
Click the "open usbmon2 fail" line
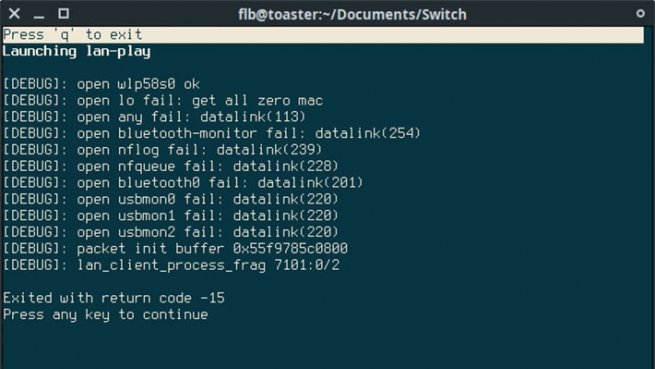click(170, 232)
